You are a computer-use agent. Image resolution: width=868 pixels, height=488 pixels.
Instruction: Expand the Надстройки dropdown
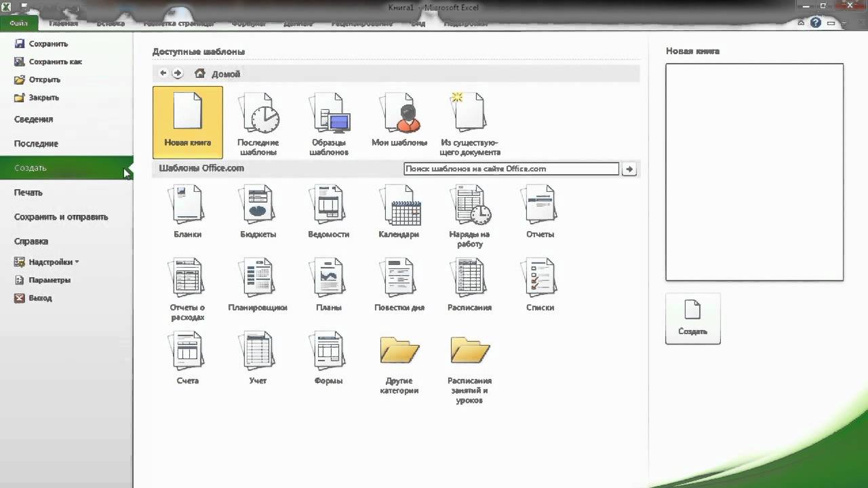46,262
